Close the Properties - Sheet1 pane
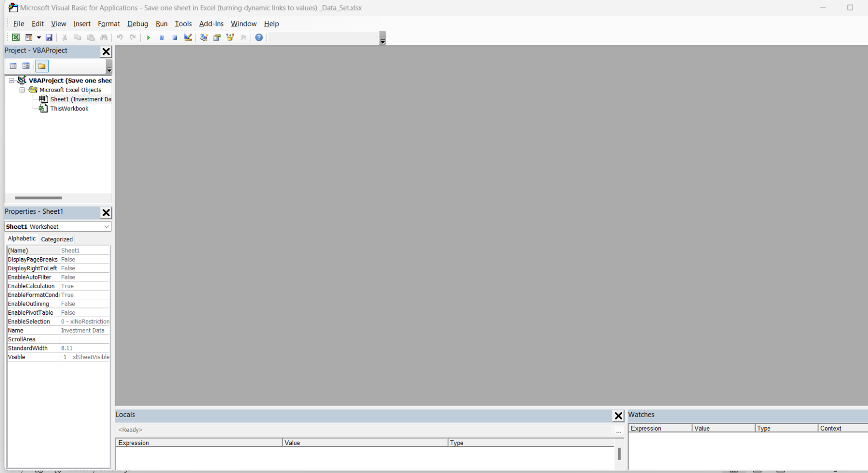 click(x=106, y=213)
